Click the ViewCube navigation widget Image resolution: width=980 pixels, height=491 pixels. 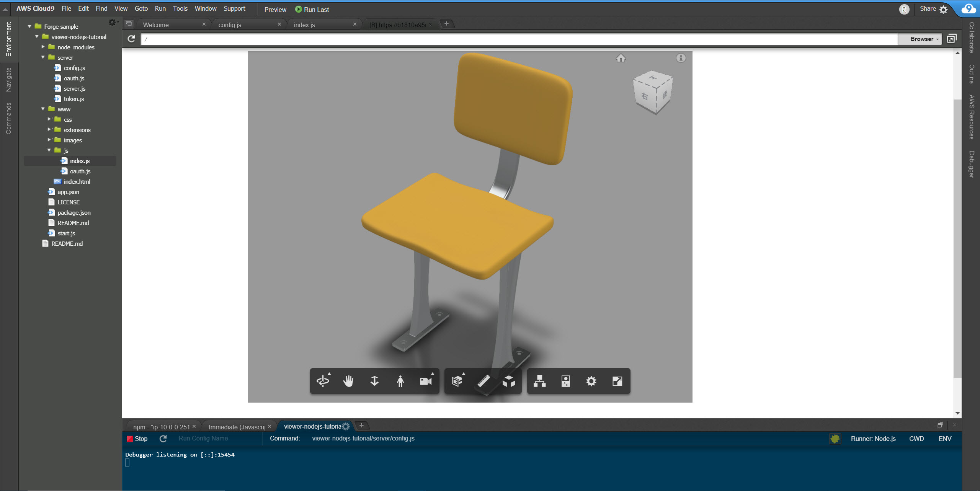click(653, 92)
